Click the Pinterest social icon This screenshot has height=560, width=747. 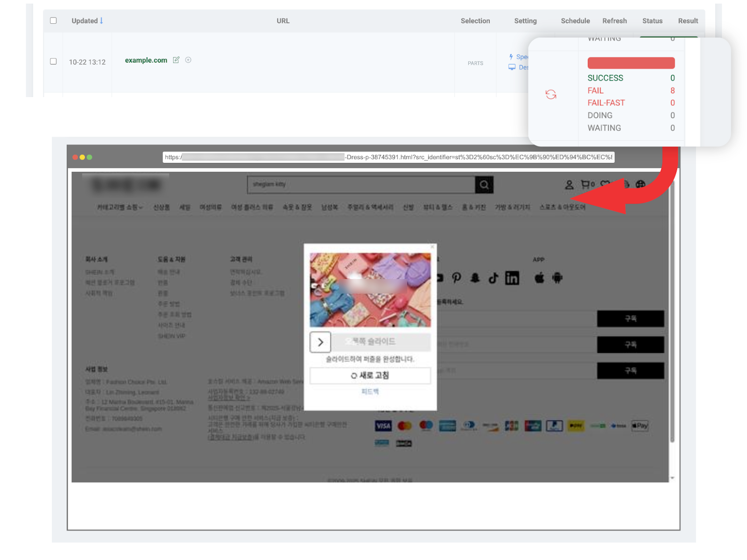[457, 278]
